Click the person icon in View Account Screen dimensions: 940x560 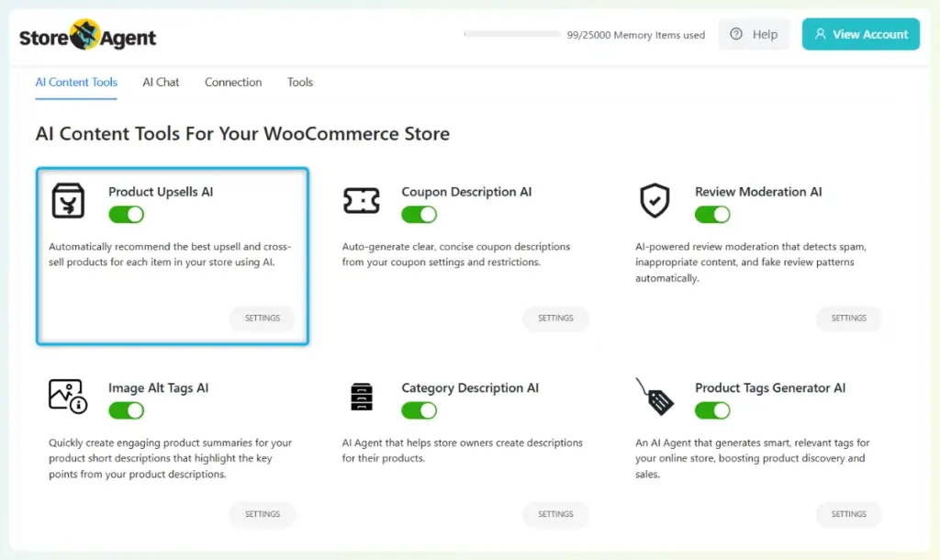point(820,34)
